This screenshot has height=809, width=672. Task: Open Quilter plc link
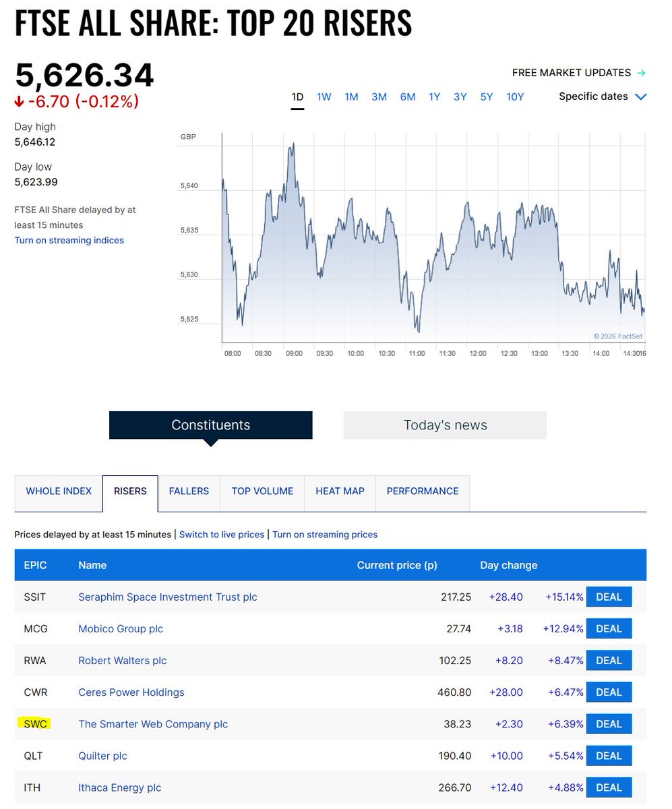point(102,756)
